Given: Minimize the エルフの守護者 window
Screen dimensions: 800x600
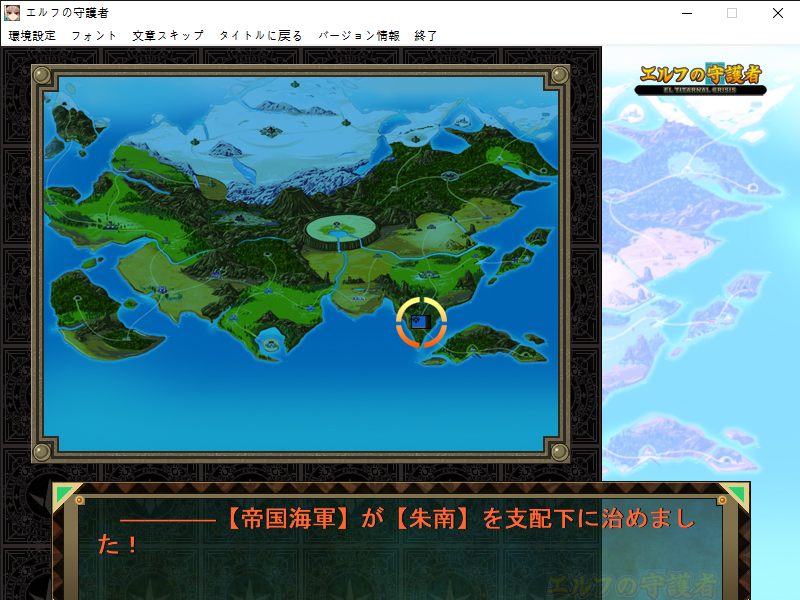Looking at the screenshot, I should pos(687,13).
